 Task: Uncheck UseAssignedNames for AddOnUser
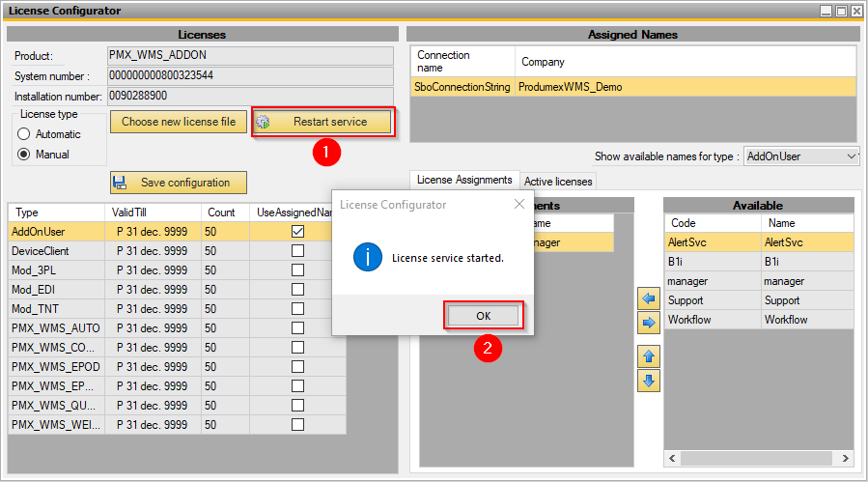tap(297, 232)
